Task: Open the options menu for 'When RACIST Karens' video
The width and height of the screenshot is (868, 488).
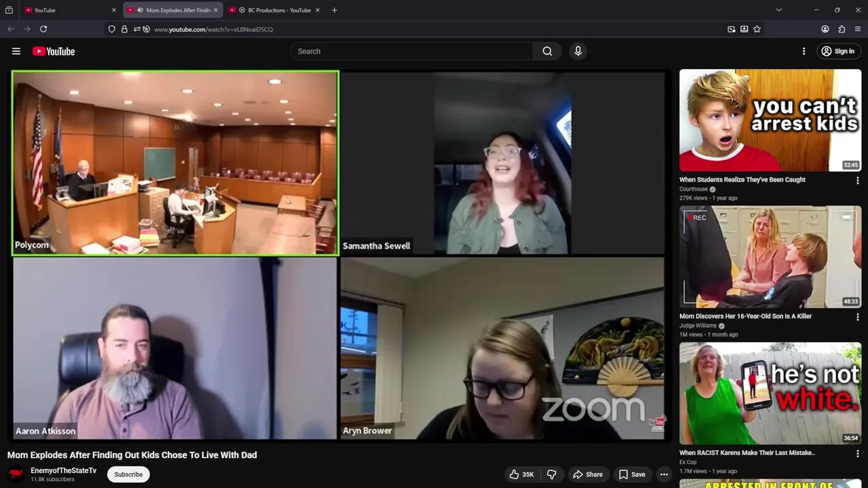Action: pyautogui.click(x=857, y=453)
